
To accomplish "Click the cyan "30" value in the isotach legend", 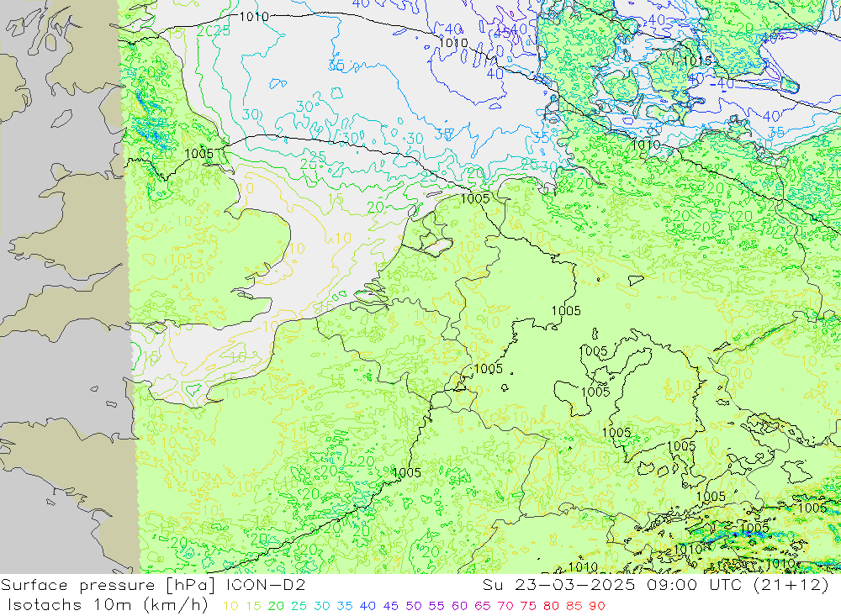I will [x=322, y=606].
